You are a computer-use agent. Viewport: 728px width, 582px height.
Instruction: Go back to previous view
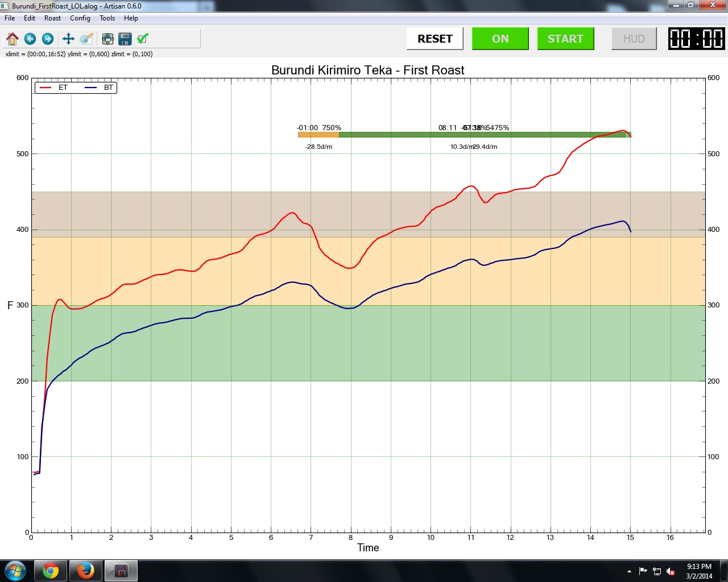[30, 39]
